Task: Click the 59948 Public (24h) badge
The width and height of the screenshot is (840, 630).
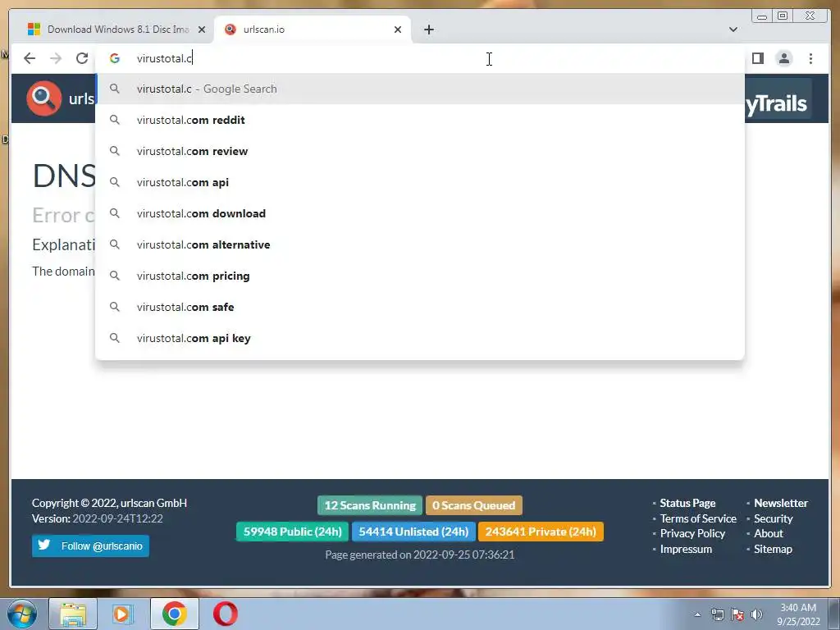Action: [x=293, y=532]
